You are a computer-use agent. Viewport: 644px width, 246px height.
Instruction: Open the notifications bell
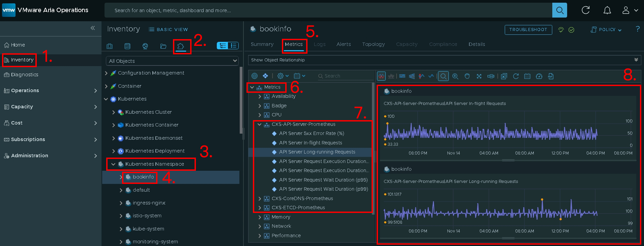607,10
